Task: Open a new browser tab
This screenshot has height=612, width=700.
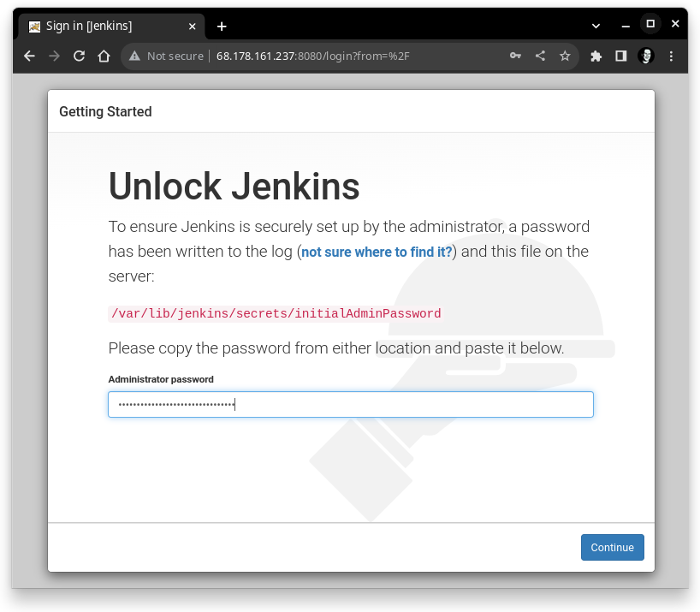Action: tap(222, 27)
